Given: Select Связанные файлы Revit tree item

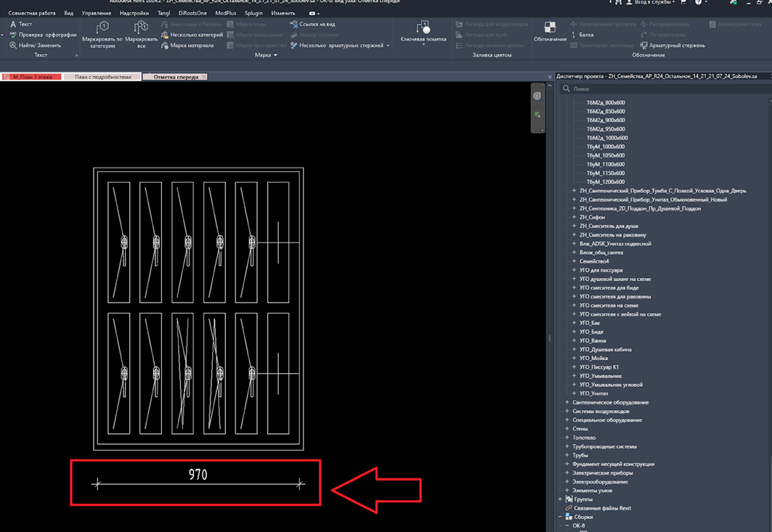Looking at the screenshot, I should (x=602, y=508).
